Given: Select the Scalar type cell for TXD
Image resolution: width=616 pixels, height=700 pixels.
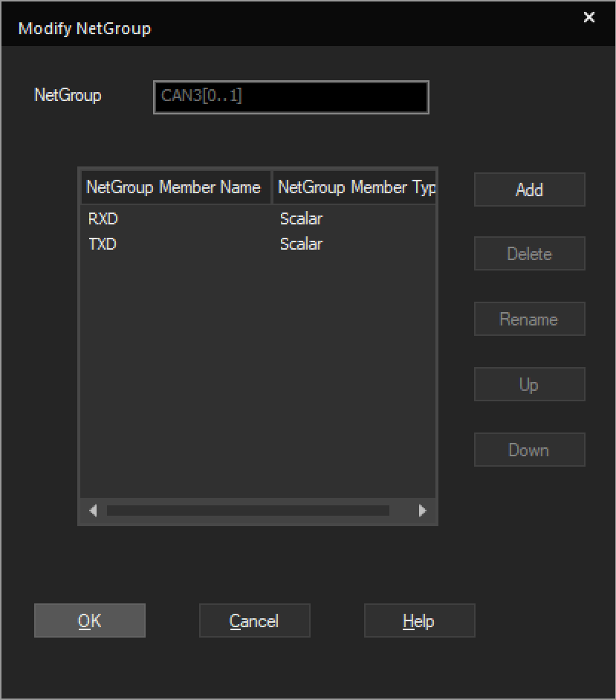Looking at the screenshot, I should [x=301, y=244].
